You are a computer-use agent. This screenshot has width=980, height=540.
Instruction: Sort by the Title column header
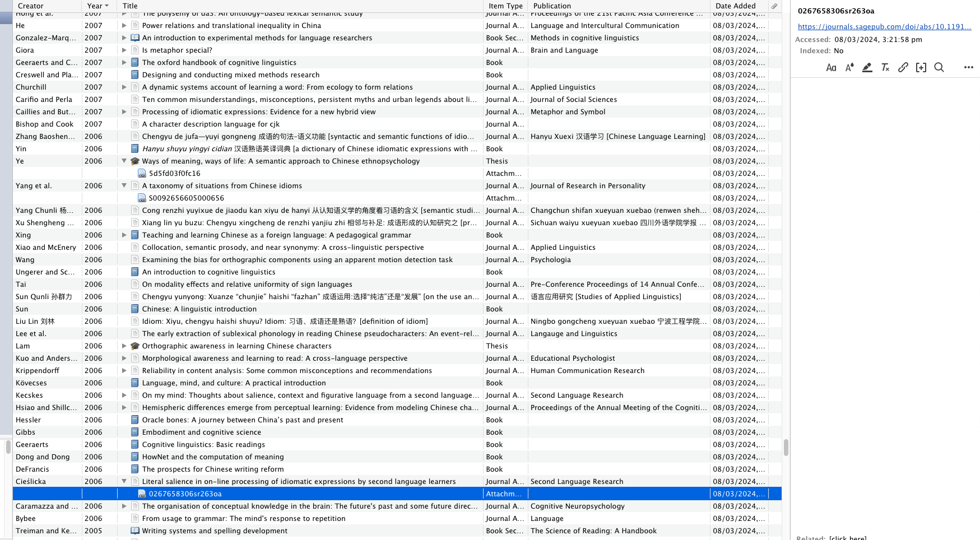tap(300, 6)
